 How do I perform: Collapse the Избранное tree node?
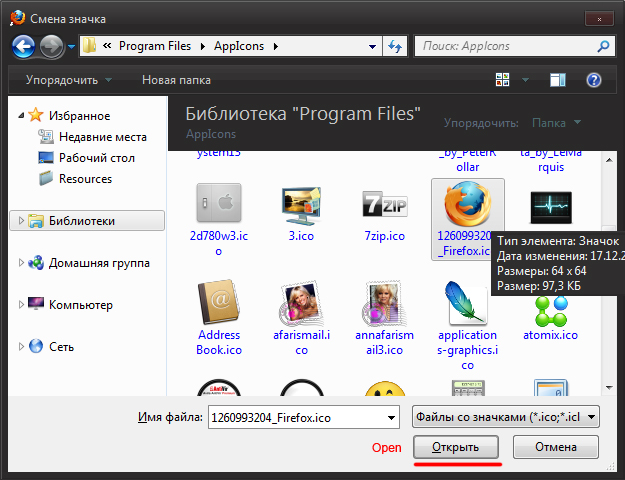click(x=21, y=116)
